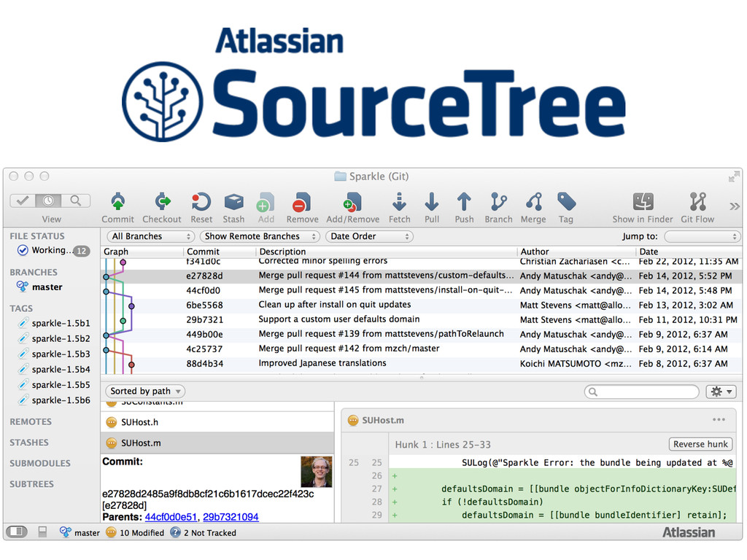Expand toolbar overflow chevrons

pyautogui.click(x=734, y=206)
